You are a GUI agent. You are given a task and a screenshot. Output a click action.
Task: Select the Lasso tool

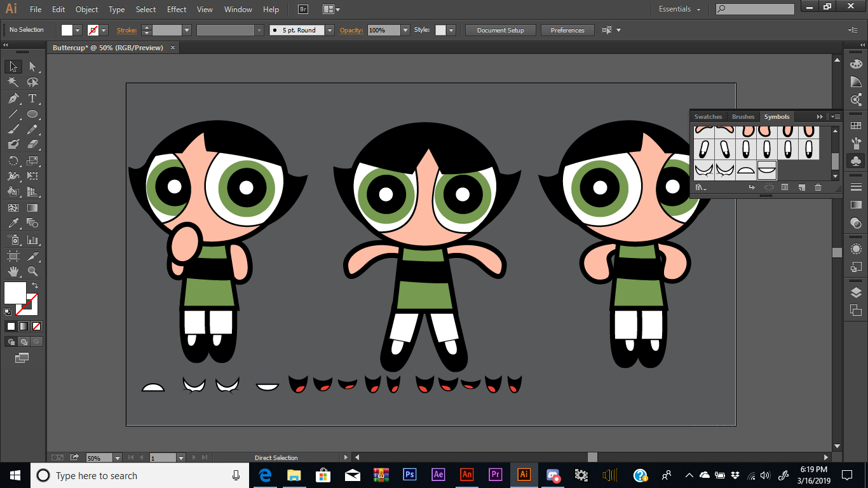(32, 83)
